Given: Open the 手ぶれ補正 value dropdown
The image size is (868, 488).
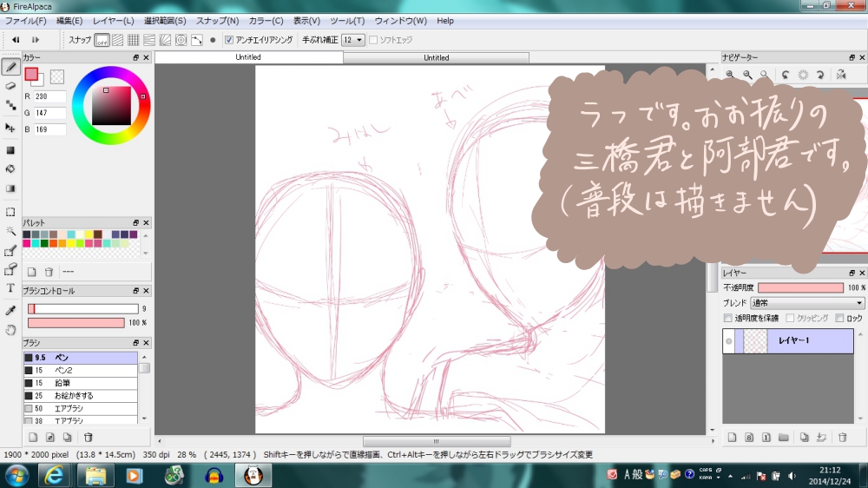Looking at the screenshot, I should click(353, 40).
